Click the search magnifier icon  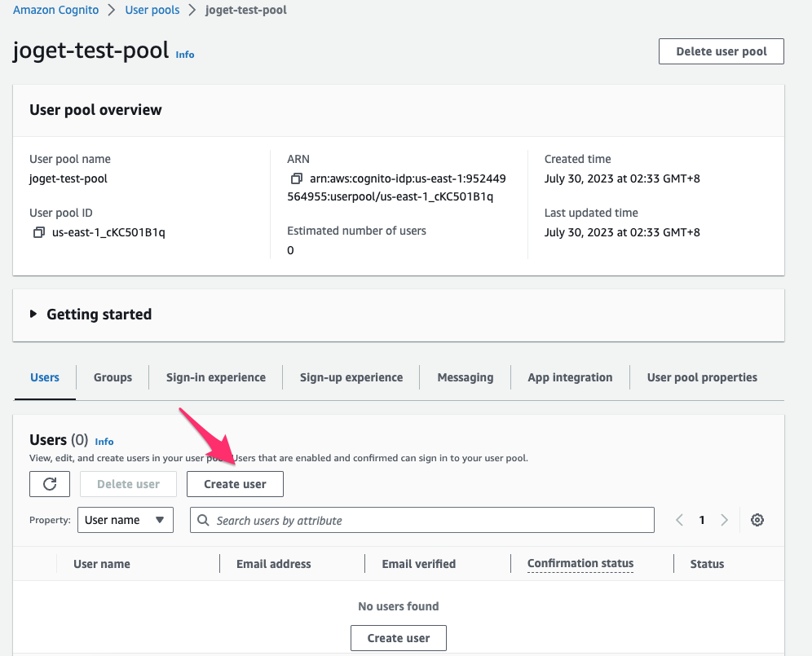tap(204, 521)
